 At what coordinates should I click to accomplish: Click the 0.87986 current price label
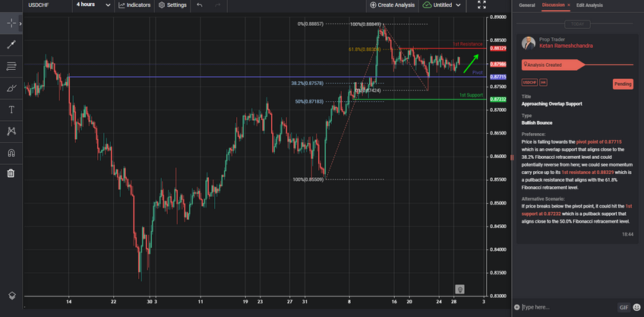tap(497, 64)
